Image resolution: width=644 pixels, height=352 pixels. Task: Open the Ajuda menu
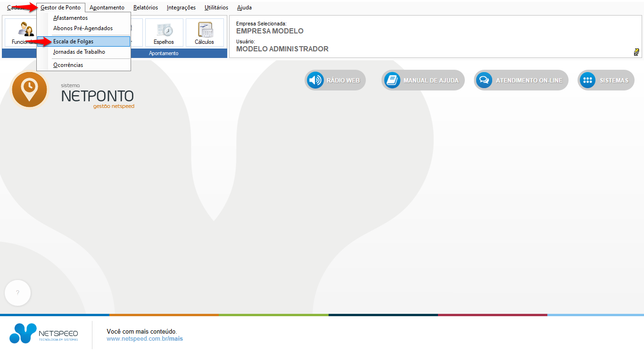click(244, 8)
